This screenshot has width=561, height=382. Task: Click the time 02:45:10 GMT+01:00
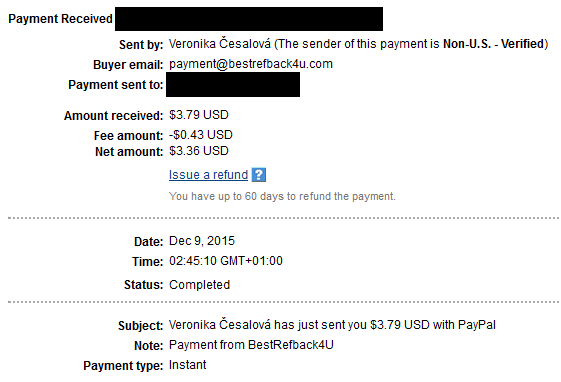click(226, 261)
